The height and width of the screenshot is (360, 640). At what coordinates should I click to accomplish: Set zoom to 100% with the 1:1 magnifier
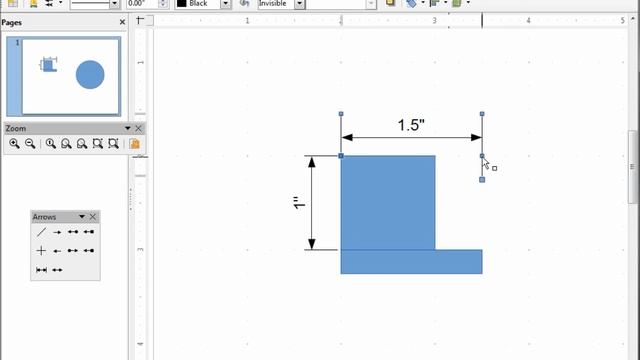(x=51, y=144)
